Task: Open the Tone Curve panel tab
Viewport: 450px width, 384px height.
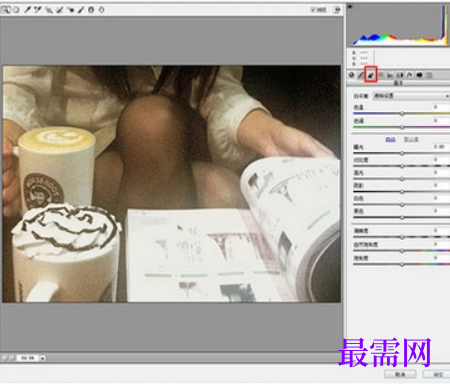Action: pyautogui.click(x=361, y=75)
